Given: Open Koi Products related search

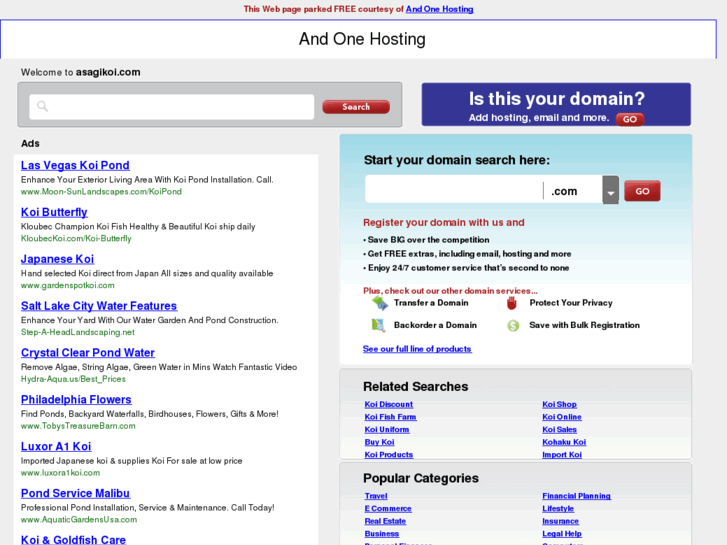Looking at the screenshot, I should [x=389, y=455].
